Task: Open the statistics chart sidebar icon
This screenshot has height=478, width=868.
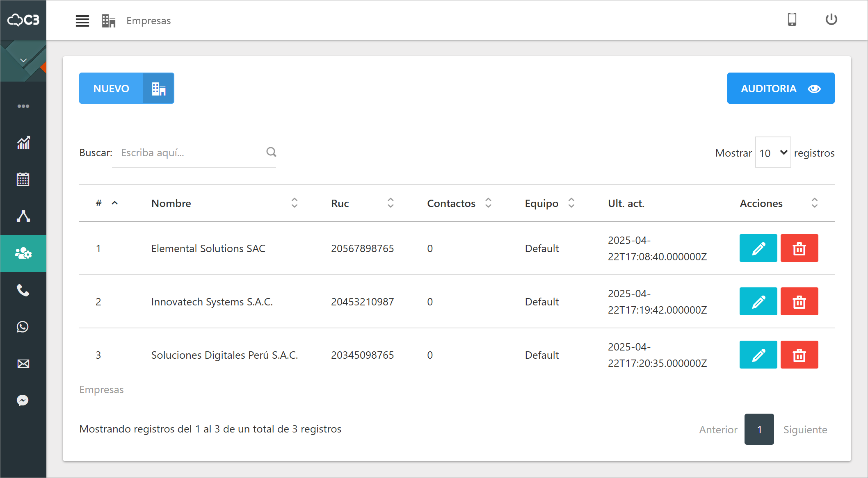Action: point(23,143)
